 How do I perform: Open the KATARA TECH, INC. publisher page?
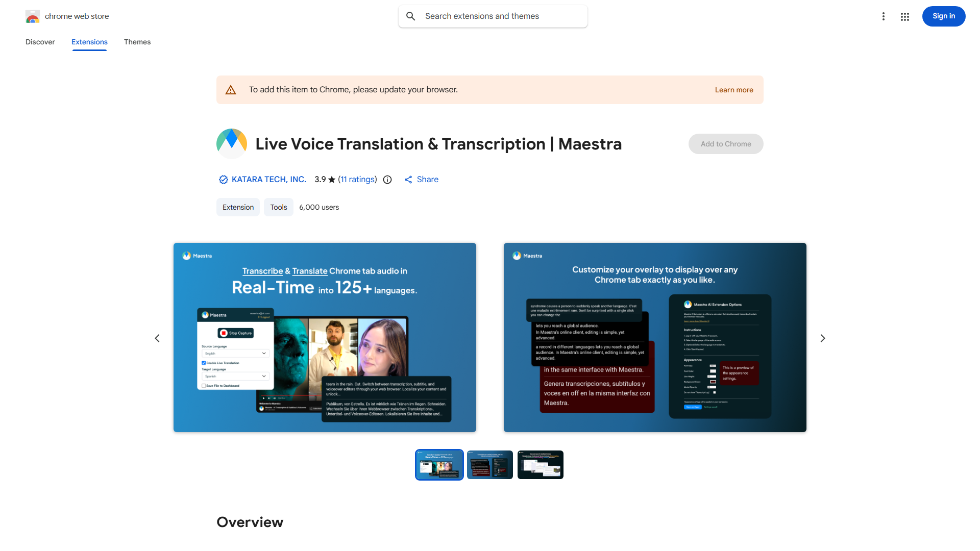(x=268, y=179)
